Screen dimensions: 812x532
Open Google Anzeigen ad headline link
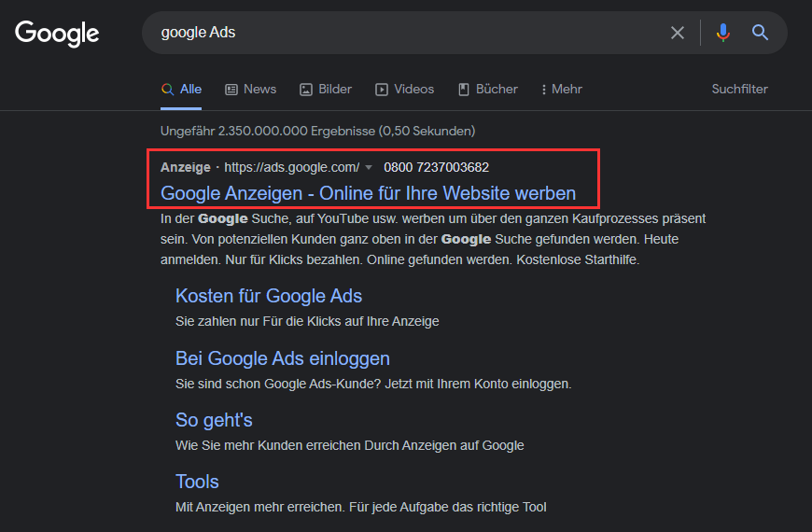pos(368,193)
